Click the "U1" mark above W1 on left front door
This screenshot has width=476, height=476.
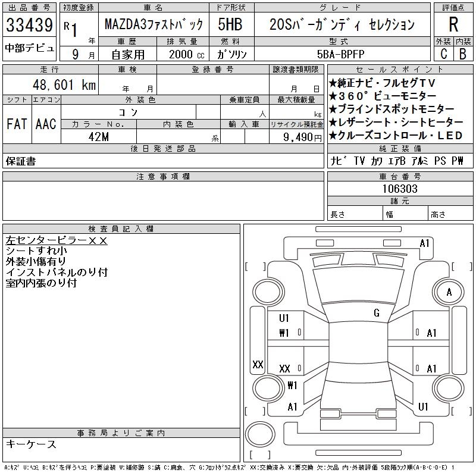[284, 318]
